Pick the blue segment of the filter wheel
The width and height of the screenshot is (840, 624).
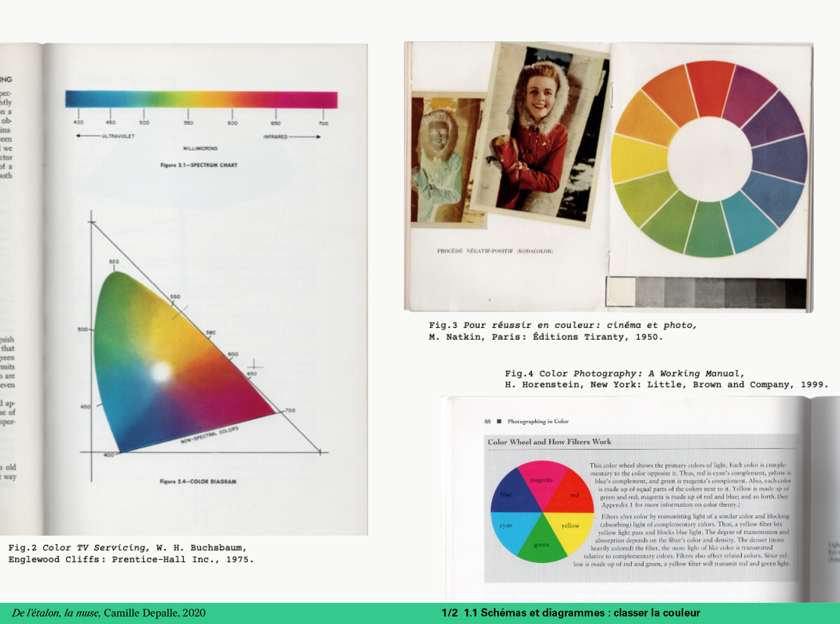click(x=507, y=495)
